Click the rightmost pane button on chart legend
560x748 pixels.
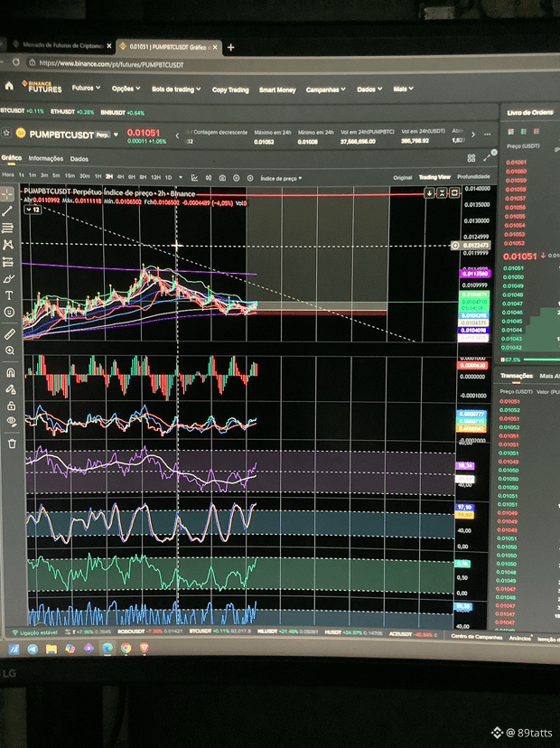coord(454,192)
